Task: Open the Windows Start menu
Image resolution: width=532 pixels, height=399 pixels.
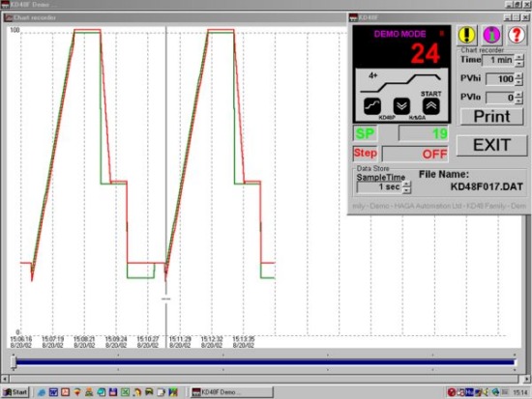Action: (x=15, y=392)
